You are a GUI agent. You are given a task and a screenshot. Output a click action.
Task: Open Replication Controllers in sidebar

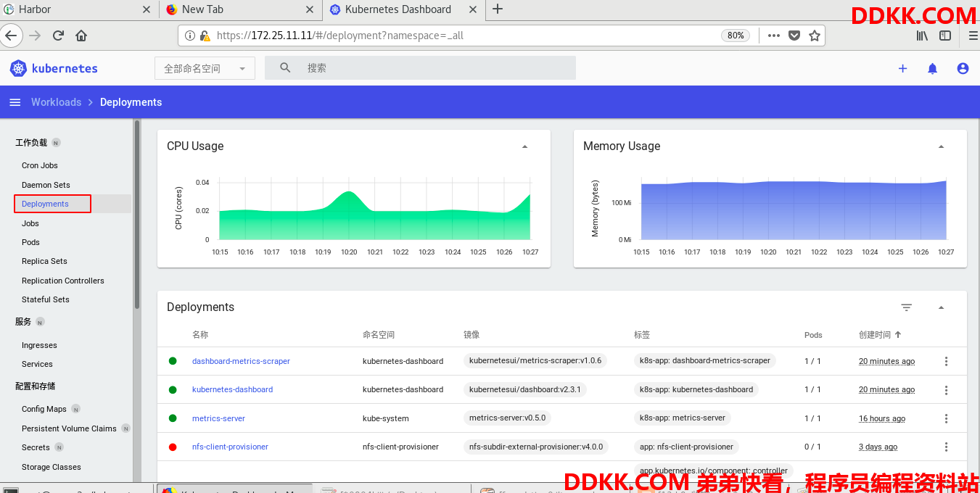(x=63, y=281)
